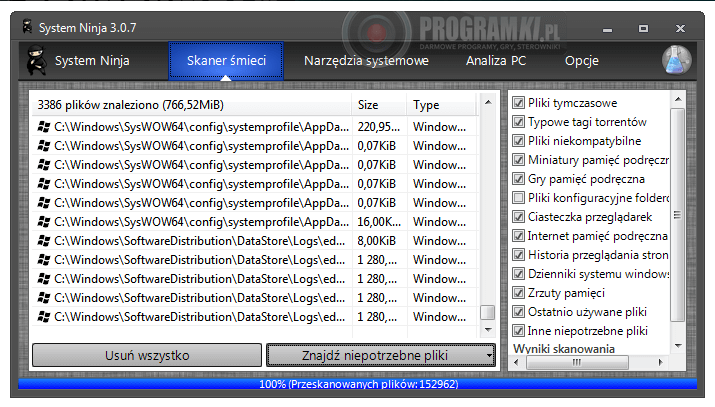Click the flask icon at top right
This screenshot has height=407, width=715.
(x=677, y=60)
